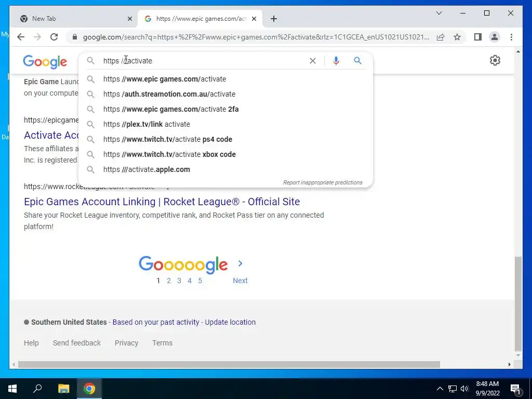Image resolution: width=532 pixels, height=399 pixels.
Task: Open Chrome side panel icon
Action: (x=478, y=37)
